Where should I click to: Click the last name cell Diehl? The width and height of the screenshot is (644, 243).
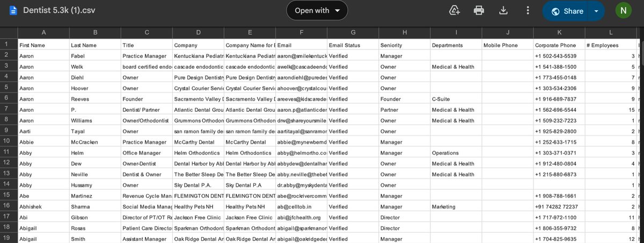pos(95,77)
